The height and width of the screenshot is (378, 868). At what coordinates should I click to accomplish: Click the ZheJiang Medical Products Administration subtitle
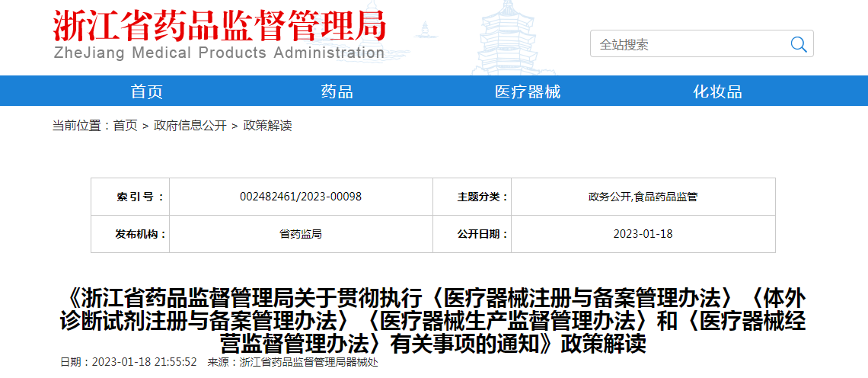click(219, 53)
